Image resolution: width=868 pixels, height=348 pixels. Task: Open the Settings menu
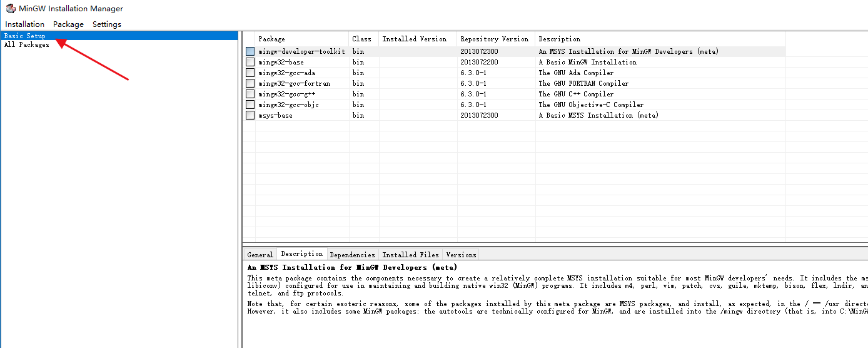(107, 24)
